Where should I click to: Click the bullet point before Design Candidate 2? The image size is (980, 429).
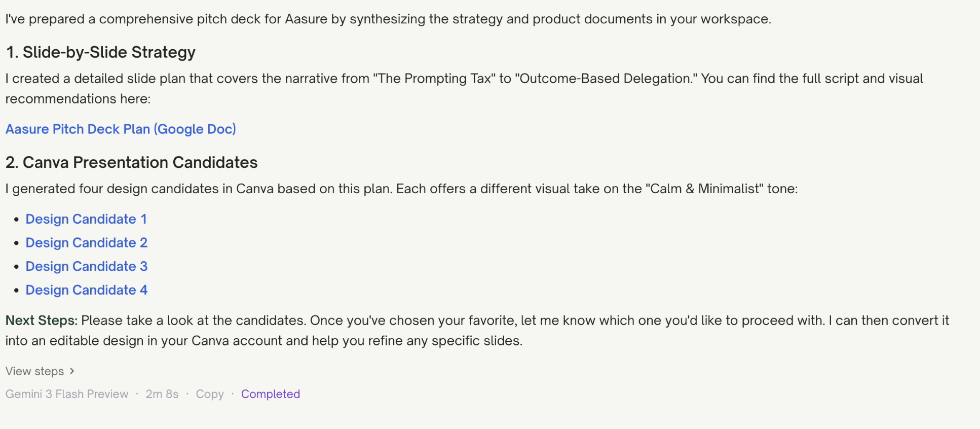(x=17, y=243)
